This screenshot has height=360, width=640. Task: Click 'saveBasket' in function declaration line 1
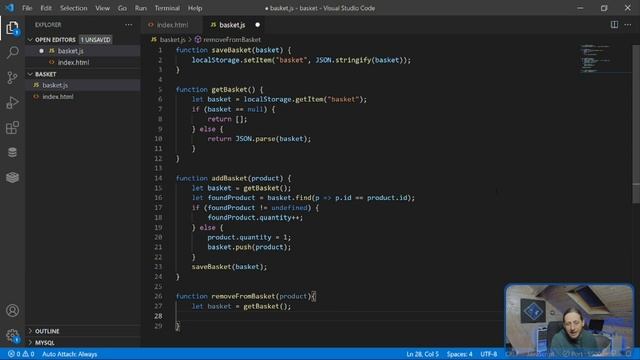(231, 50)
